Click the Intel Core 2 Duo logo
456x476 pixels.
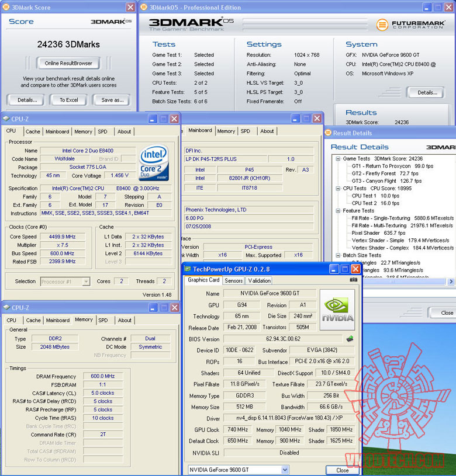coord(154,163)
